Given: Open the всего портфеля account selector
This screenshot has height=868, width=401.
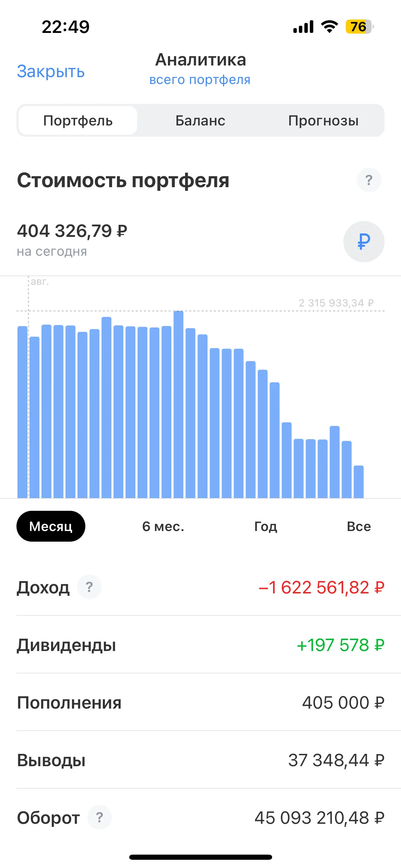Looking at the screenshot, I should (200, 80).
